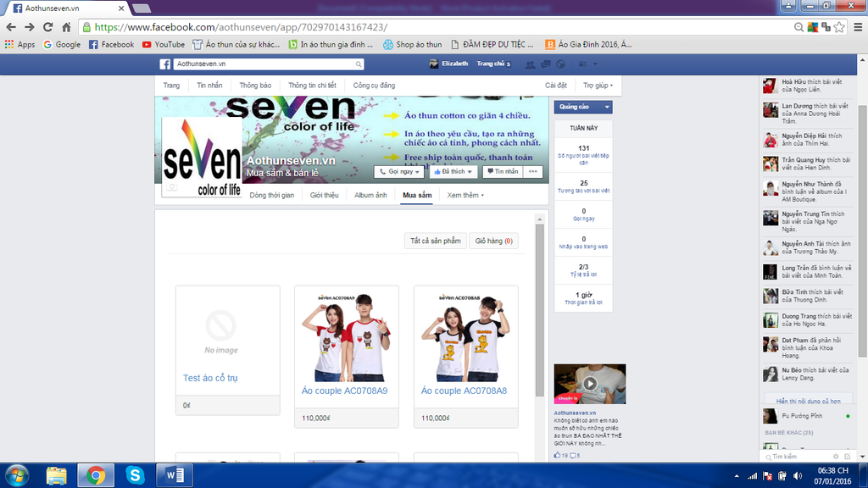Go to Trang chủ home link
Viewport: 868px width, 488px height.
(491, 64)
